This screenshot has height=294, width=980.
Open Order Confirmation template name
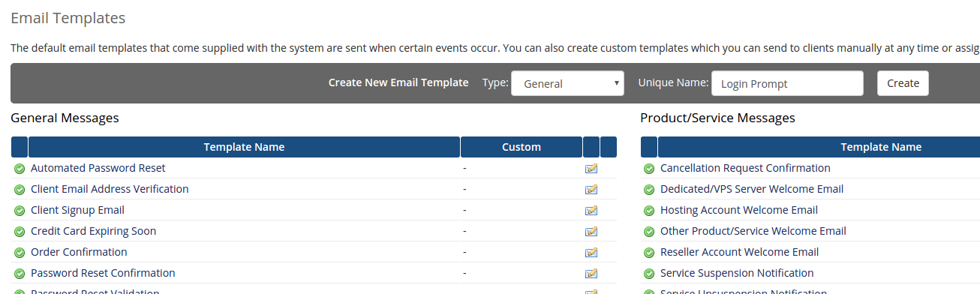tap(79, 252)
